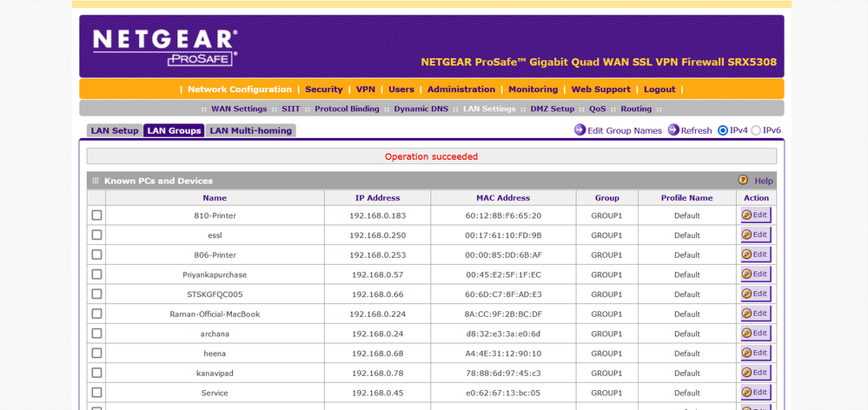Switch to the LAN Setup tab

tap(115, 130)
